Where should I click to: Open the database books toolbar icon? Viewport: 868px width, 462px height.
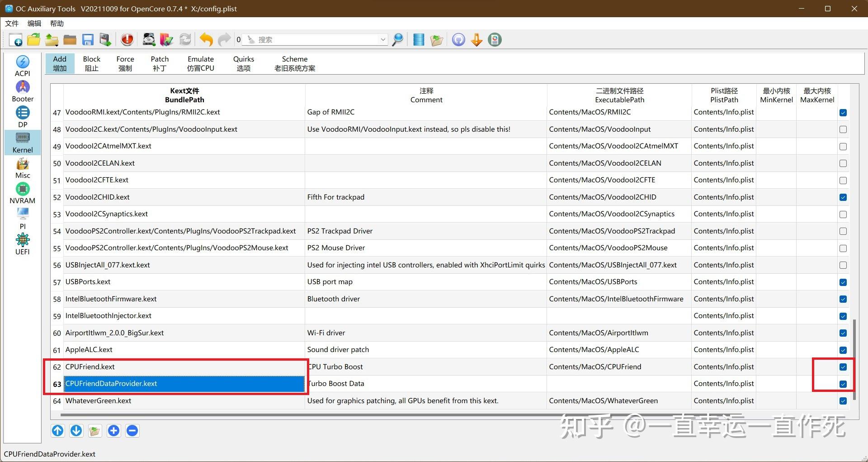coord(167,40)
